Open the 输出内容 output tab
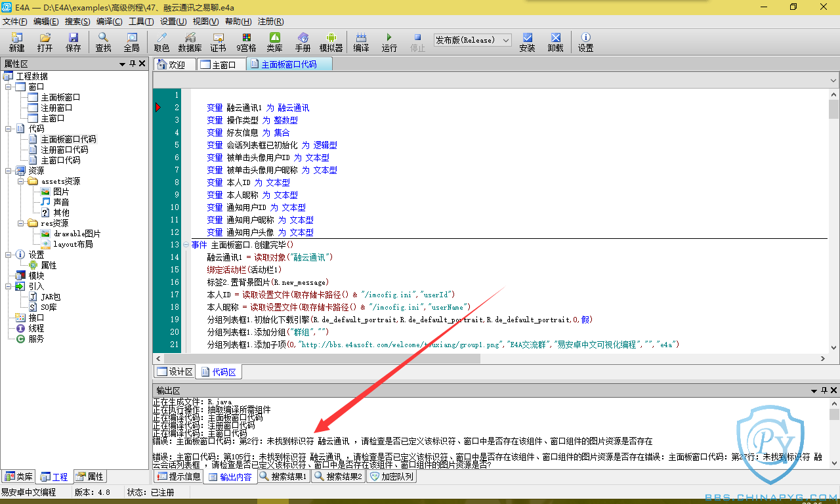This screenshot has width=840, height=504. 230,477
